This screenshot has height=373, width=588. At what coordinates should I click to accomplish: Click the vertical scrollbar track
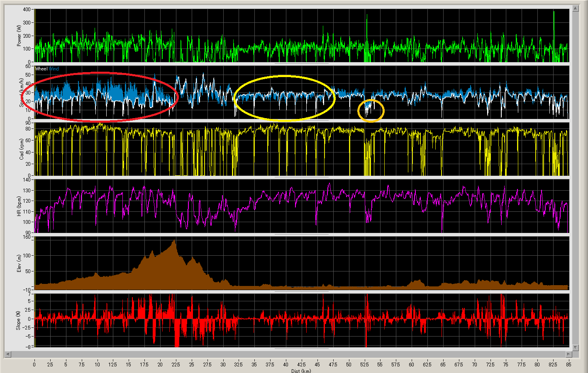tap(575, 178)
